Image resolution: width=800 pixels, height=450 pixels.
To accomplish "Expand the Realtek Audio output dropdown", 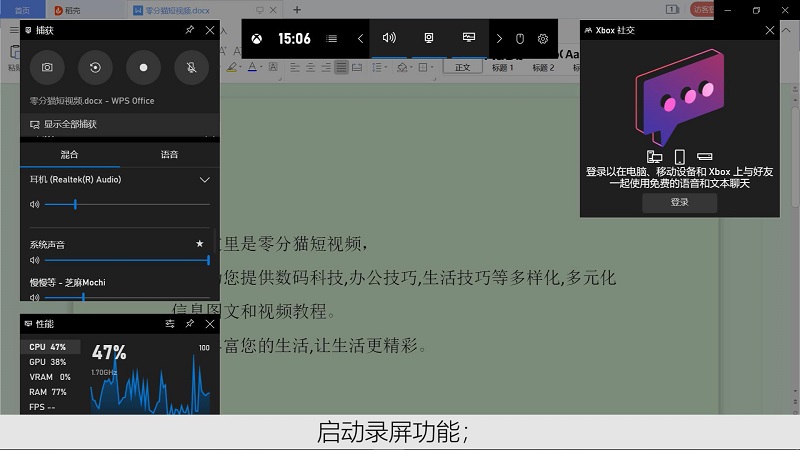I will point(205,180).
